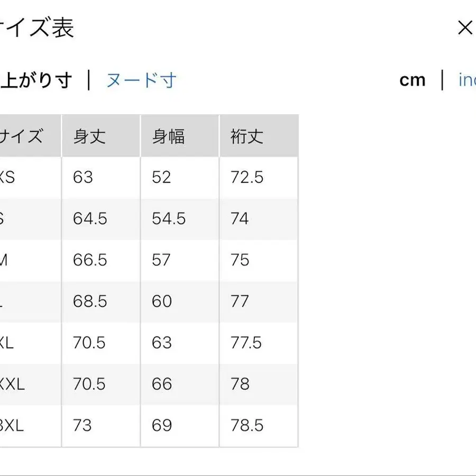
Task: Display measurements in cm
Action: (413, 80)
